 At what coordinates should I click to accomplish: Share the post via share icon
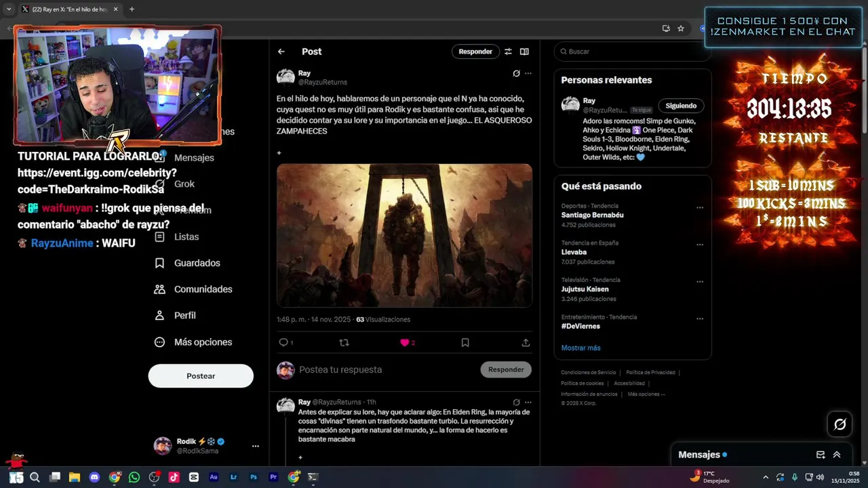click(526, 342)
